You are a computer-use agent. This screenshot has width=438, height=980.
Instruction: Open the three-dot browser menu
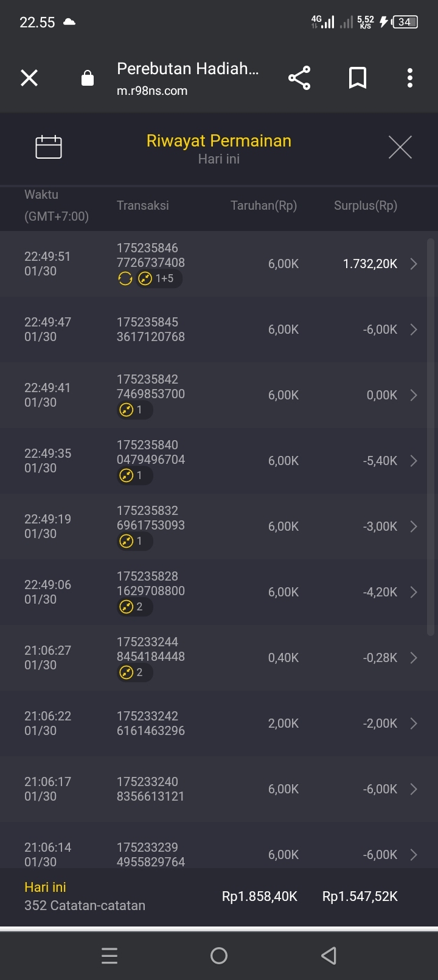point(410,78)
